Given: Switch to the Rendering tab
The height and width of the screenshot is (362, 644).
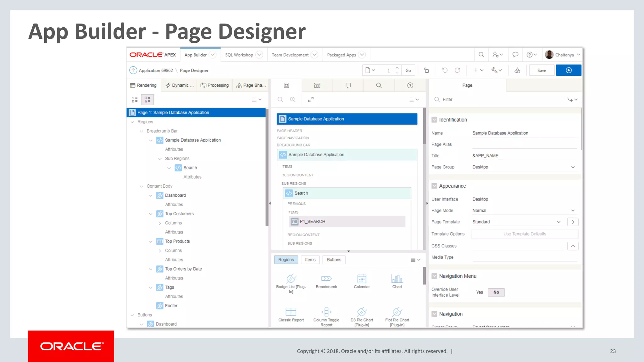Looking at the screenshot, I should pyautogui.click(x=144, y=85).
